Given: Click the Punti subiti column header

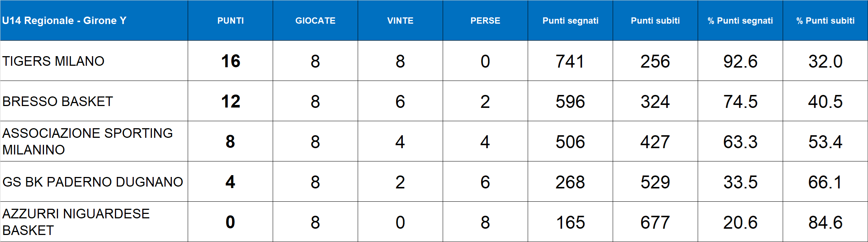Looking at the screenshot, I should pos(655,21).
